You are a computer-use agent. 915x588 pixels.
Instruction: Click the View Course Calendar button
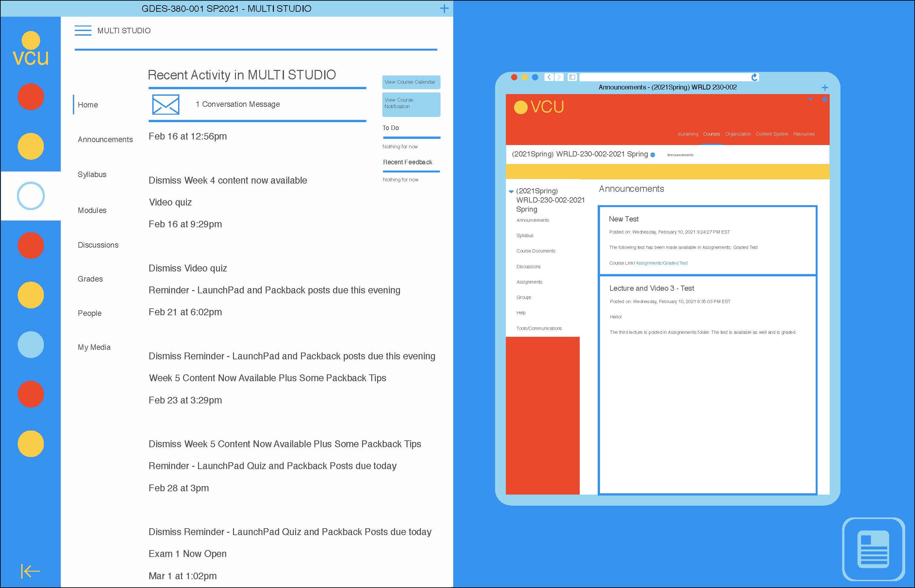coord(411,82)
